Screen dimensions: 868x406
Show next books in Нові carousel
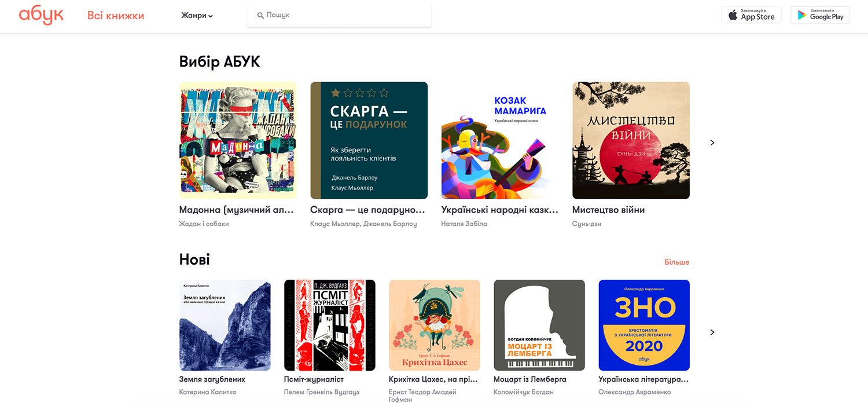click(x=712, y=332)
